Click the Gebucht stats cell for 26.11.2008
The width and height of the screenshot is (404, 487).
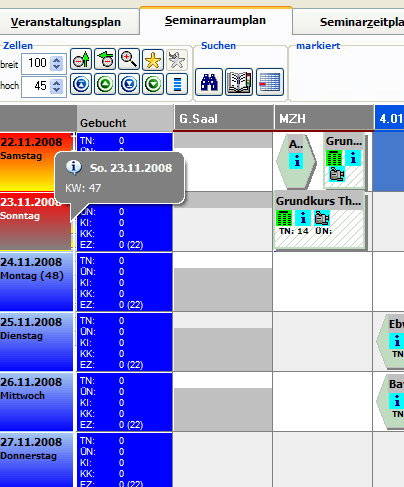[125, 402]
